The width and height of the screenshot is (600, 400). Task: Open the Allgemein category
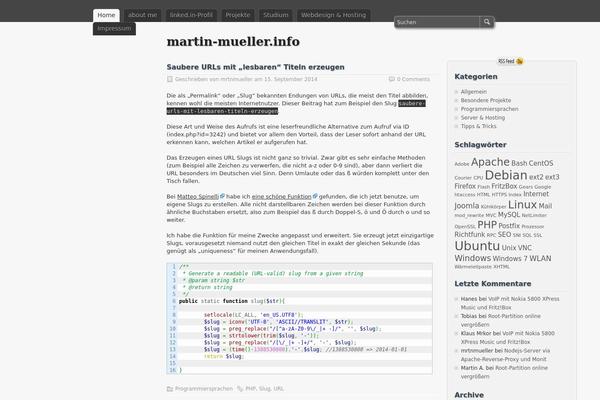coord(474,92)
